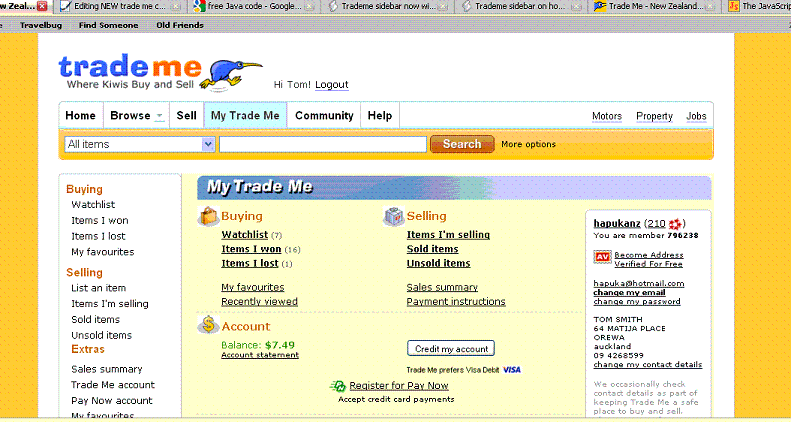Select the My Trade Me tab
The width and height of the screenshot is (791, 422).
tap(245, 115)
